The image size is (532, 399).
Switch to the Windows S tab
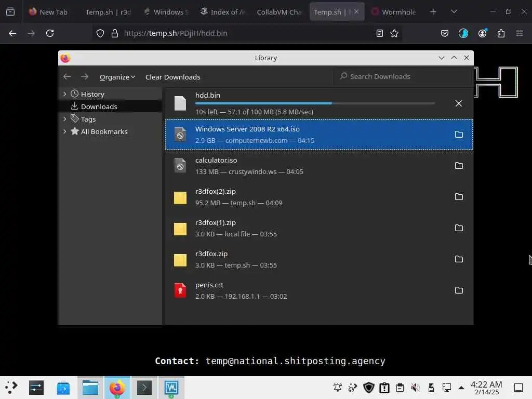(166, 12)
